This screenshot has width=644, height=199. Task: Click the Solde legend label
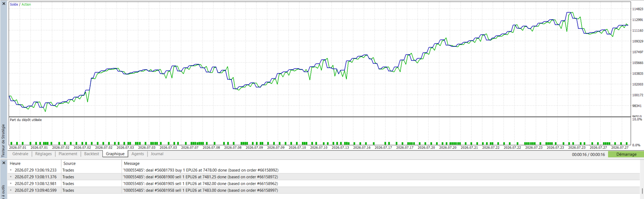(x=14, y=4)
